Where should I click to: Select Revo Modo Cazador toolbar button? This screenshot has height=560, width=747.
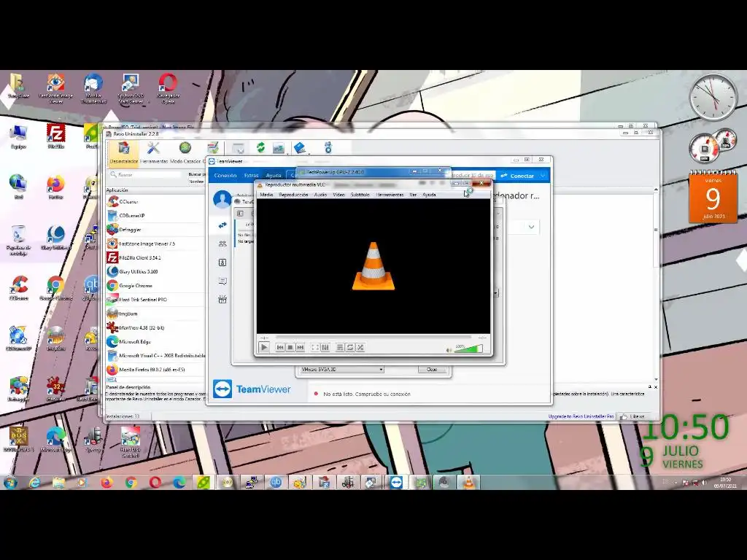point(185,153)
